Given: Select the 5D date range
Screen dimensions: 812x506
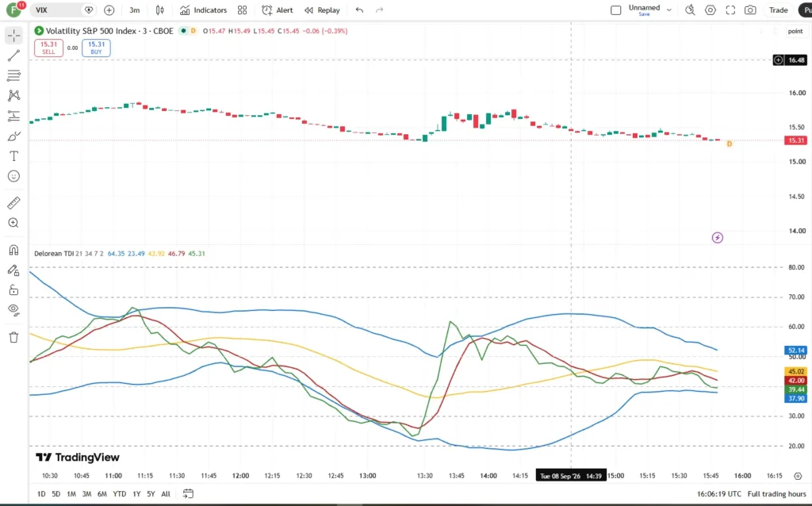Looking at the screenshot, I should (56, 493).
